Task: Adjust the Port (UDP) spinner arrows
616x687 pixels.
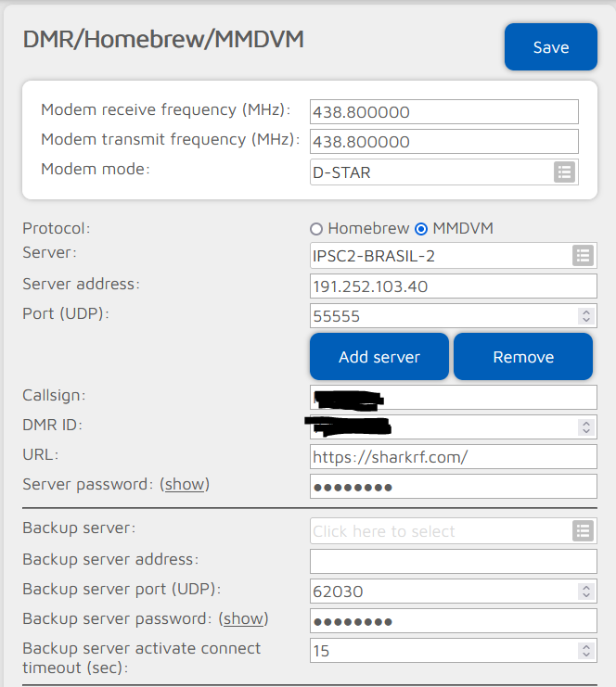Action: click(x=586, y=316)
